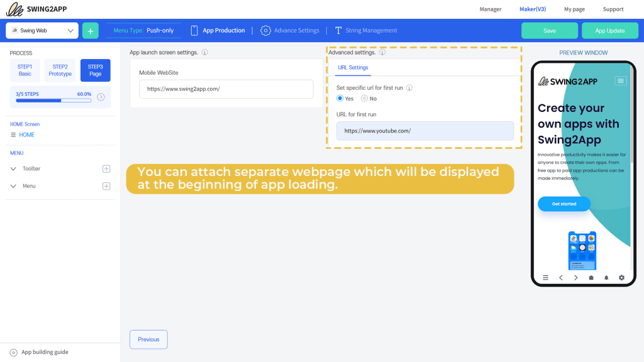This screenshot has width=644, height=362.
Task: Go back using preview bottom bar arrow
Action: [560, 277]
